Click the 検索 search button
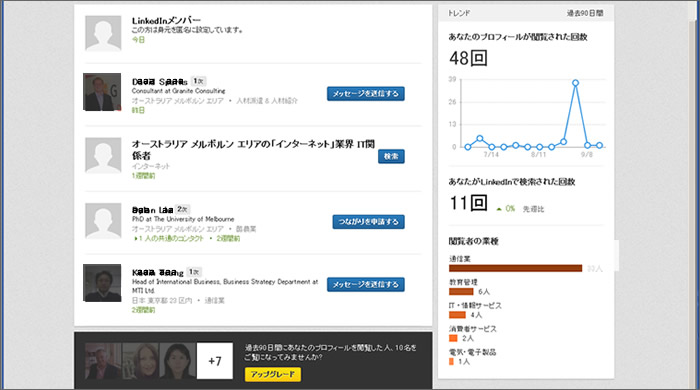 [x=391, y=156]
